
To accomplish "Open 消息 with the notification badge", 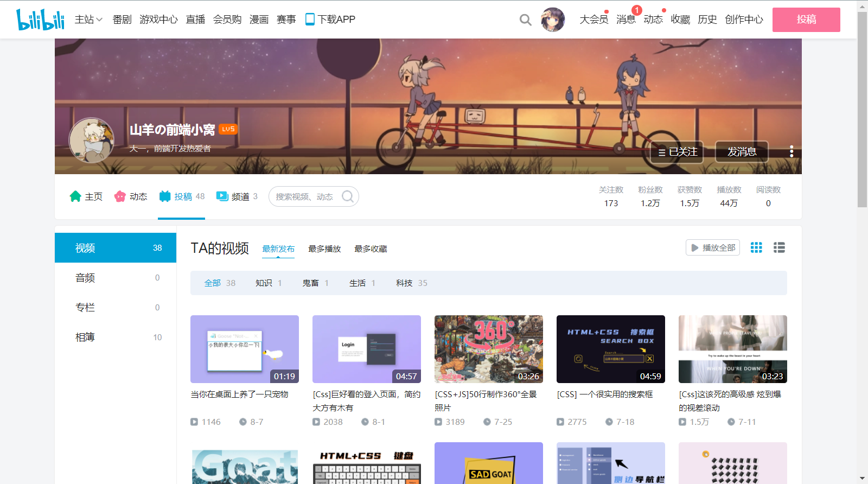I will point(626,20).
